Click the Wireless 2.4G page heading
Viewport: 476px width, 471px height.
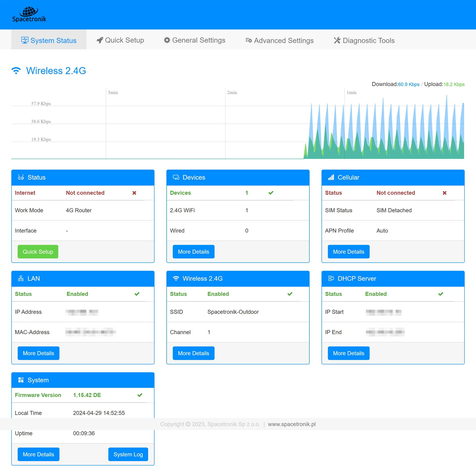point(56,71)
